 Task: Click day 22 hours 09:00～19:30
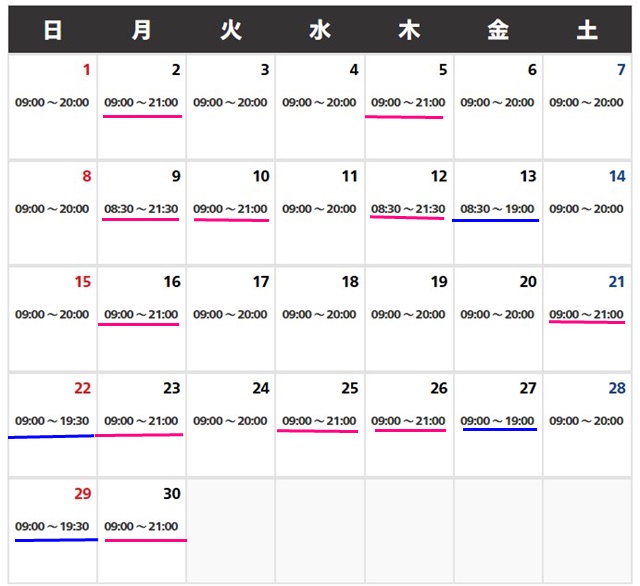52,421
